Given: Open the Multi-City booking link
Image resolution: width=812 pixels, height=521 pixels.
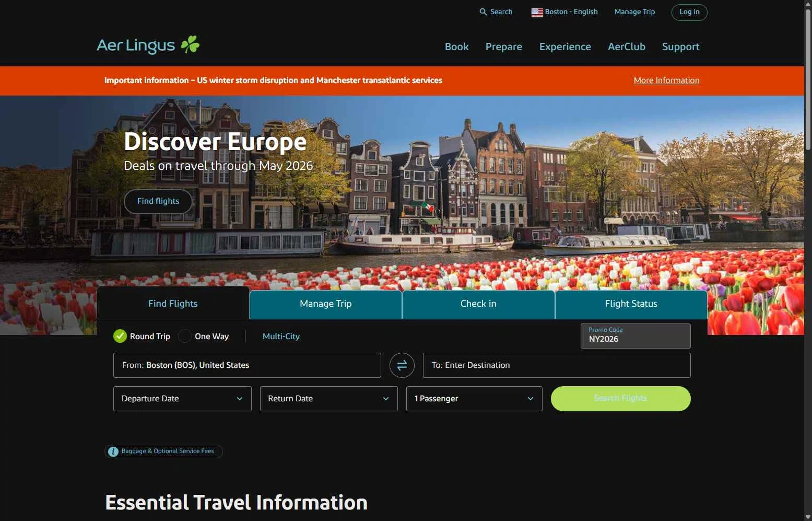Looking at the screenshot, I should (281, 337).
